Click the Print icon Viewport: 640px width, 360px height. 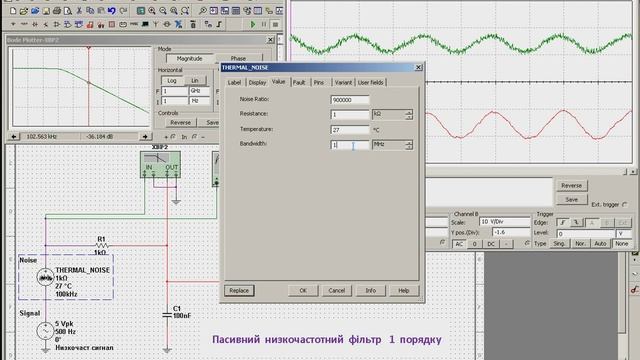(x=57, y=11)
